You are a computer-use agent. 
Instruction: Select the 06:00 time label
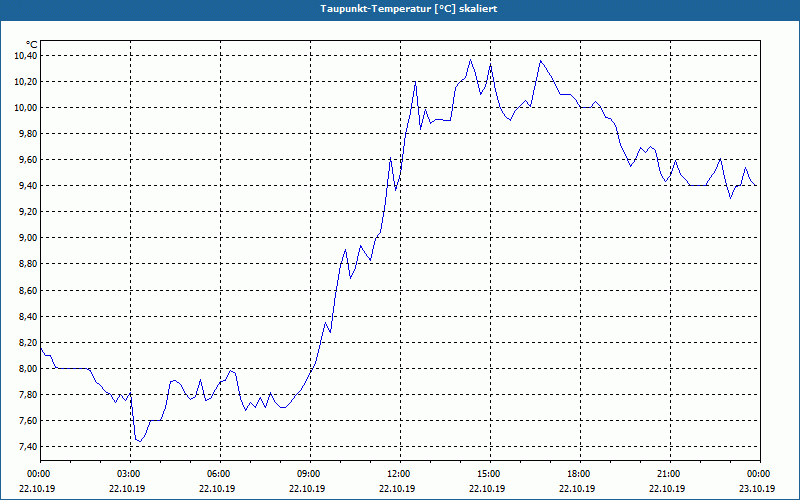point(220,474)
